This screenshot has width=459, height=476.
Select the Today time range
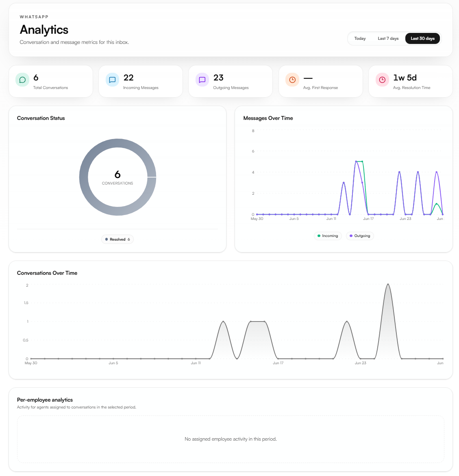point(360,39)
